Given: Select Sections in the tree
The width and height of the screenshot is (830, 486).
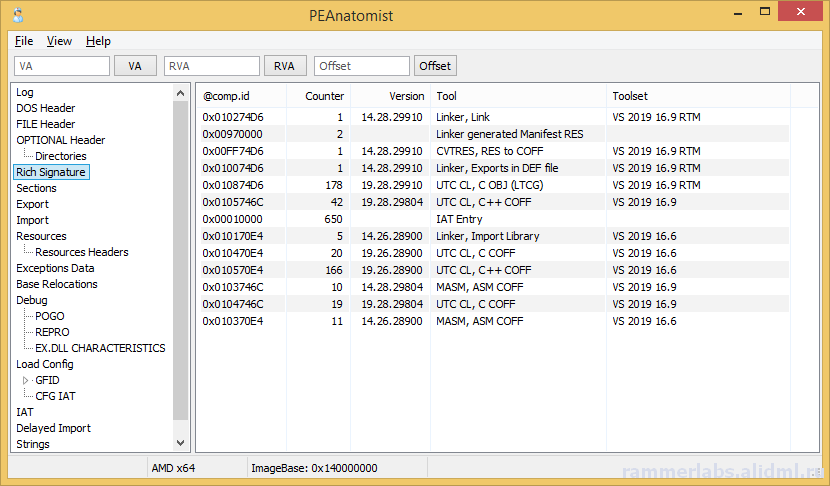Looking at the screenshot, I should 36,188.
